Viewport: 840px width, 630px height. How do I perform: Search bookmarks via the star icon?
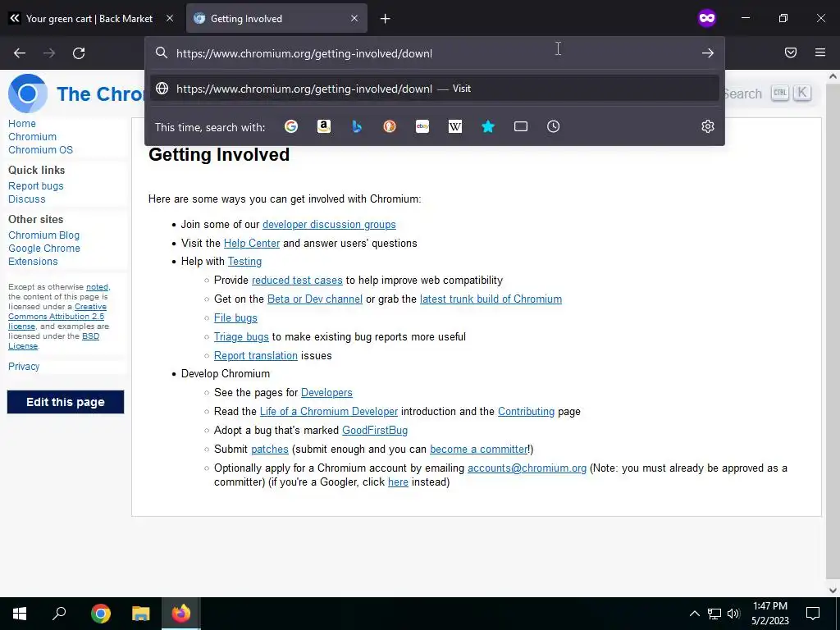pyautogui.click(x=487, y=126)
